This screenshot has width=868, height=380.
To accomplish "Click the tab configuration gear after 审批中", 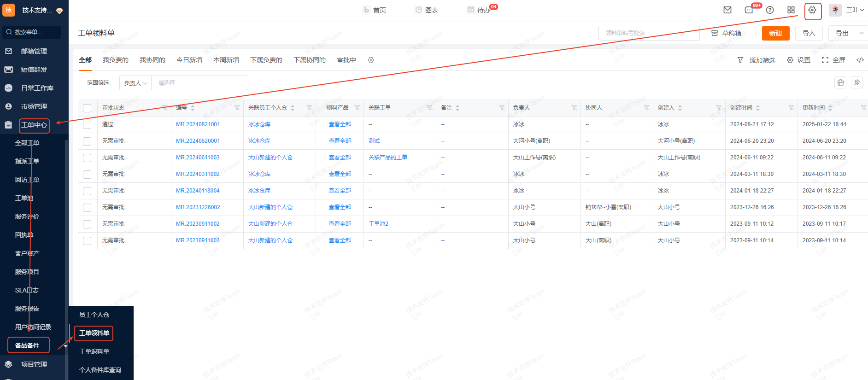I will [371, 60].
